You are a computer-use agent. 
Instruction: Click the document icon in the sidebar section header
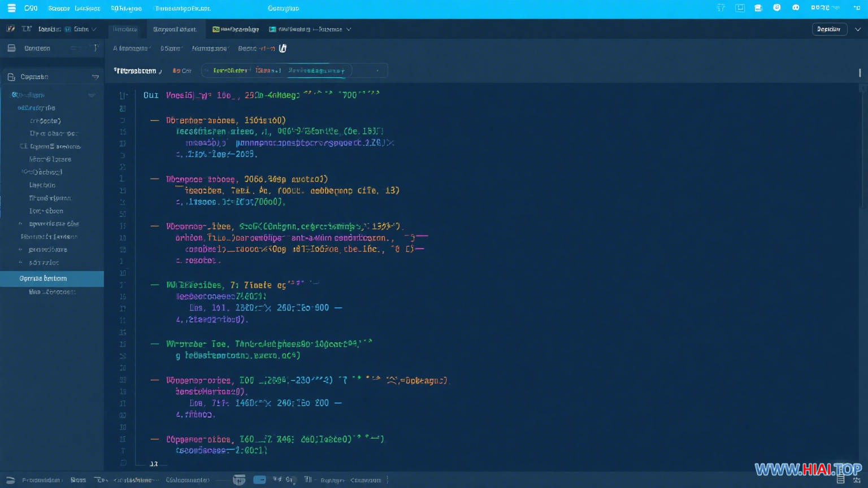tap(11, 77)
